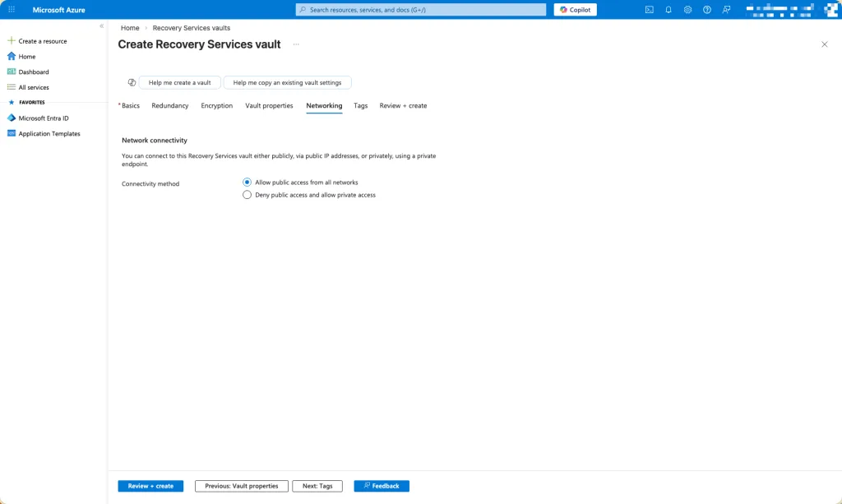842x504 pixels.
Task: Go to Next: Tags
Action: [317, 486]
